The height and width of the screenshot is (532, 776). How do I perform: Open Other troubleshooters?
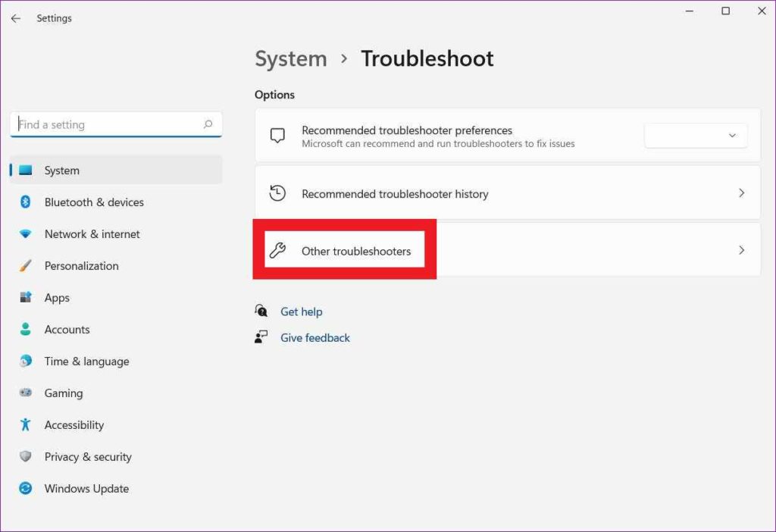pyautogui.click(x=508, y=250)
